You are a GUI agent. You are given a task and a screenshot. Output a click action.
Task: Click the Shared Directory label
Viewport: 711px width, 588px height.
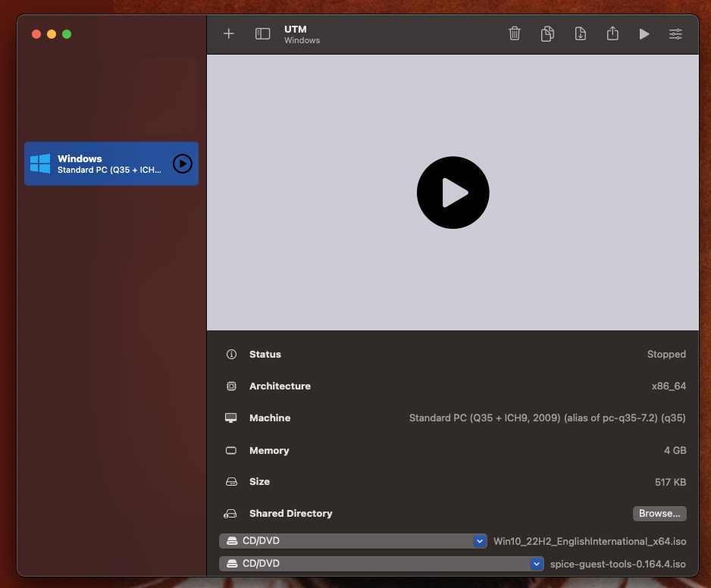(x=290, y=513)
